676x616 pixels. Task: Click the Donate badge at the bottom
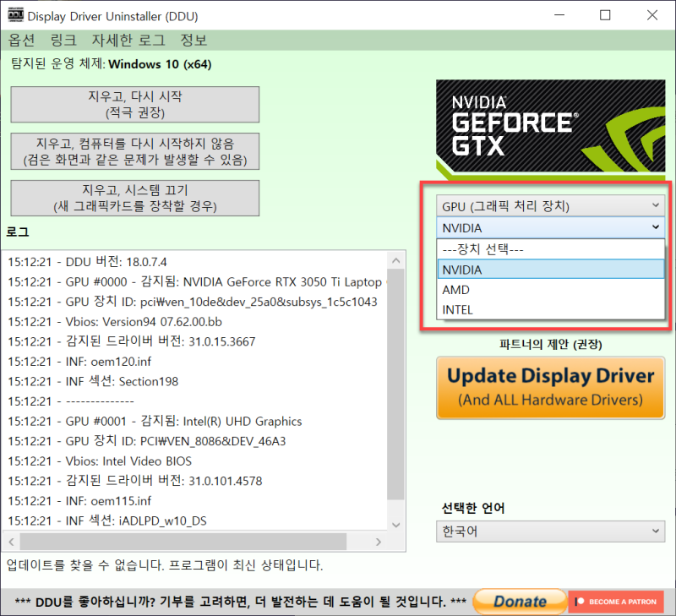519,601
